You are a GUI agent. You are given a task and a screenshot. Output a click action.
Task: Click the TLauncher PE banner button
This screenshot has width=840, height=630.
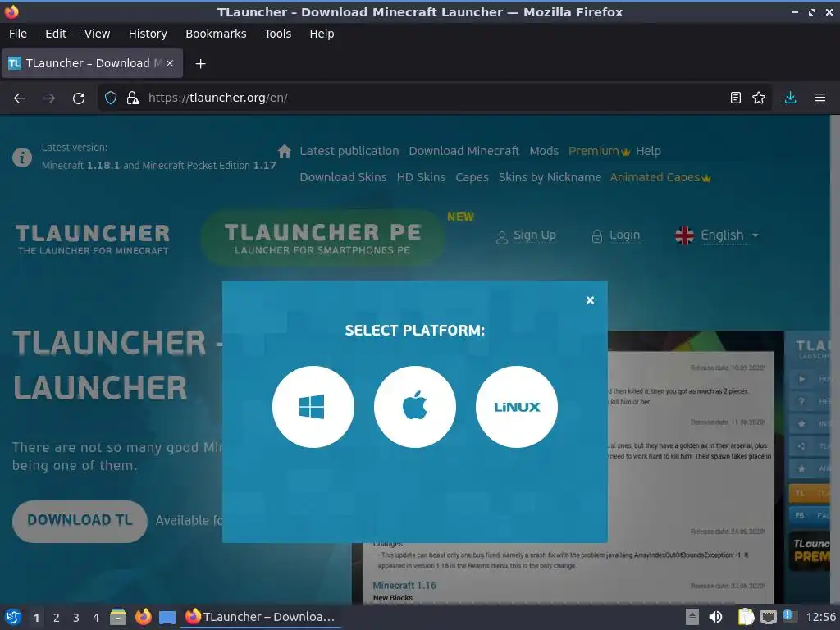[x=322, y=238]
